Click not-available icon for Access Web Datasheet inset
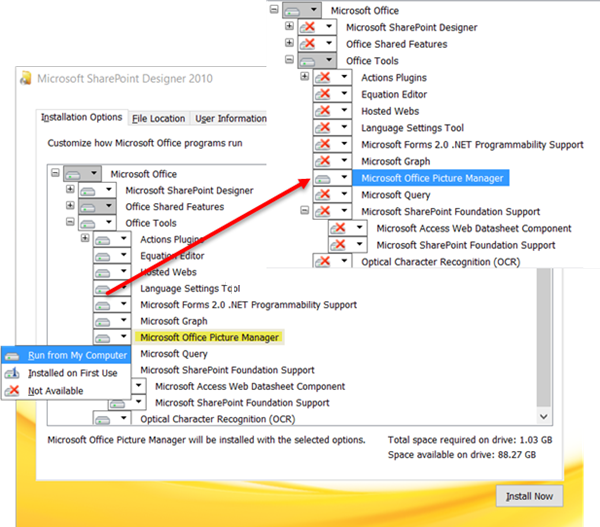This screenshot has height=527, width=600. pyautogui.click(x=339, y=228)
